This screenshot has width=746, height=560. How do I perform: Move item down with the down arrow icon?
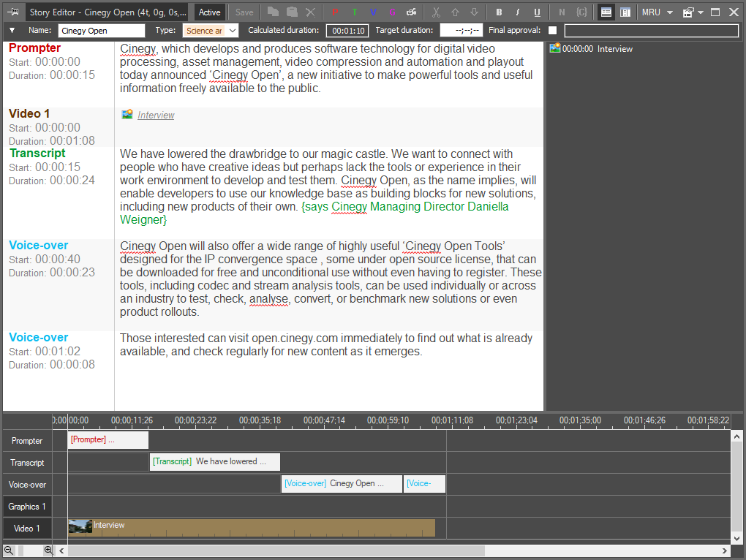[474, 12]
